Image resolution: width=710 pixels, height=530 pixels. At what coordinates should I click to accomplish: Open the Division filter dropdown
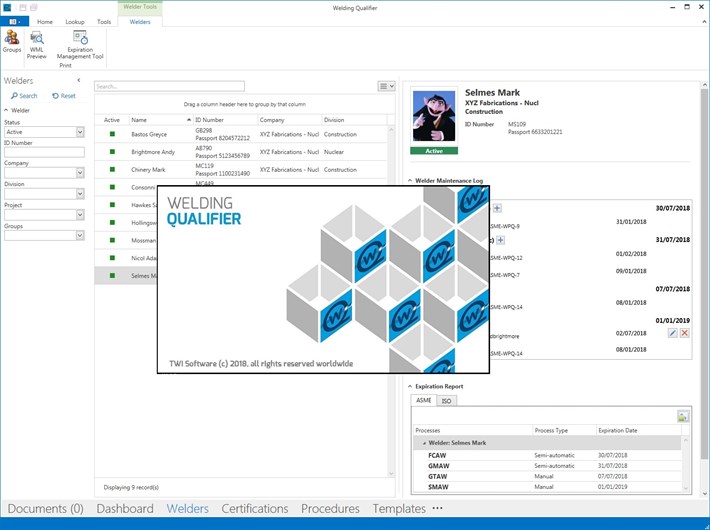[x=80, y=193]
